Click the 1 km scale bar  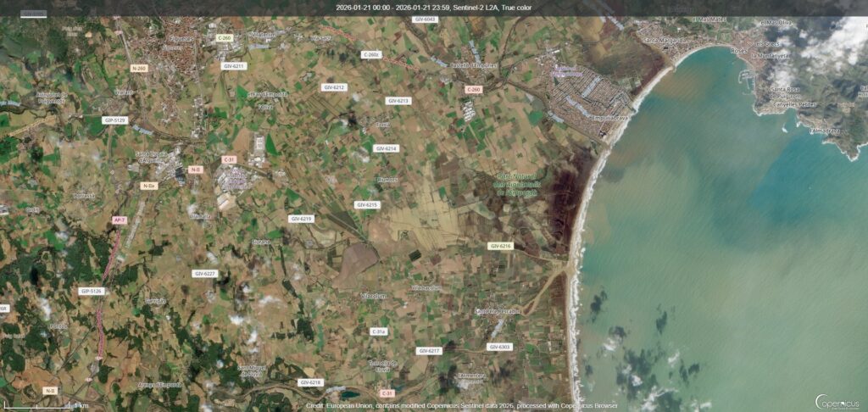pyautogui.click(x=47, y=406)
